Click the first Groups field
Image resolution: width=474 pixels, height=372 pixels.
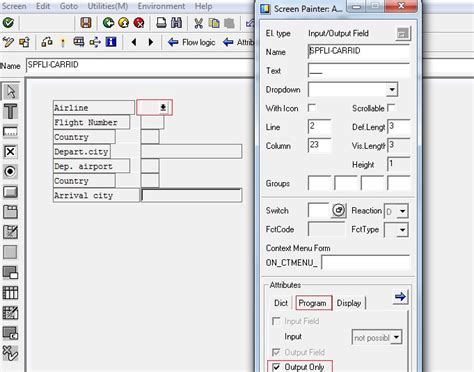319,183
